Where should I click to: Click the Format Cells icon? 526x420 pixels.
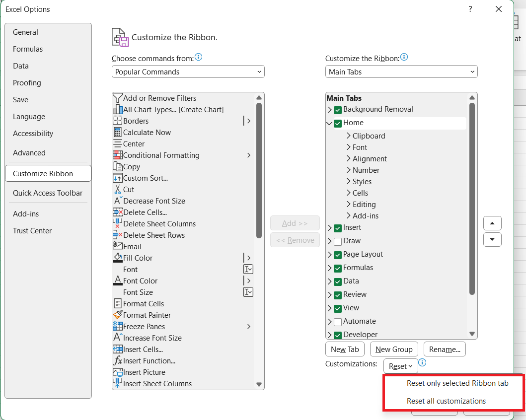[117, 303]
